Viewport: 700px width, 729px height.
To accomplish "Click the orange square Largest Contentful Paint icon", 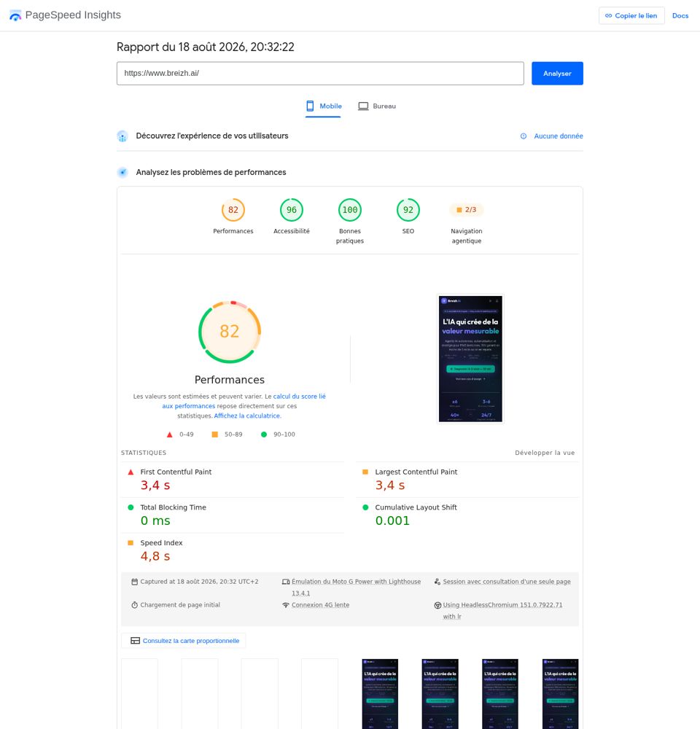I will tap(365, 472).
